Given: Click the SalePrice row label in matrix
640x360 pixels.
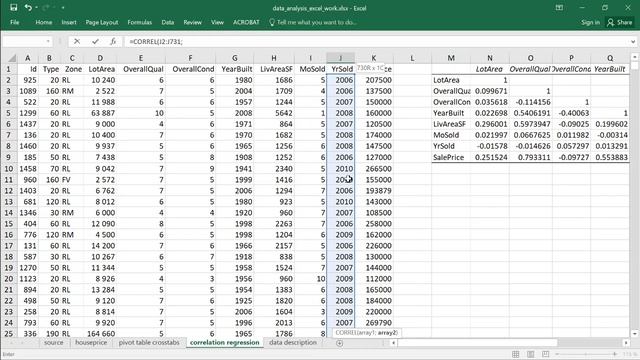Looking at the screenshot, I should click(451, 157).
